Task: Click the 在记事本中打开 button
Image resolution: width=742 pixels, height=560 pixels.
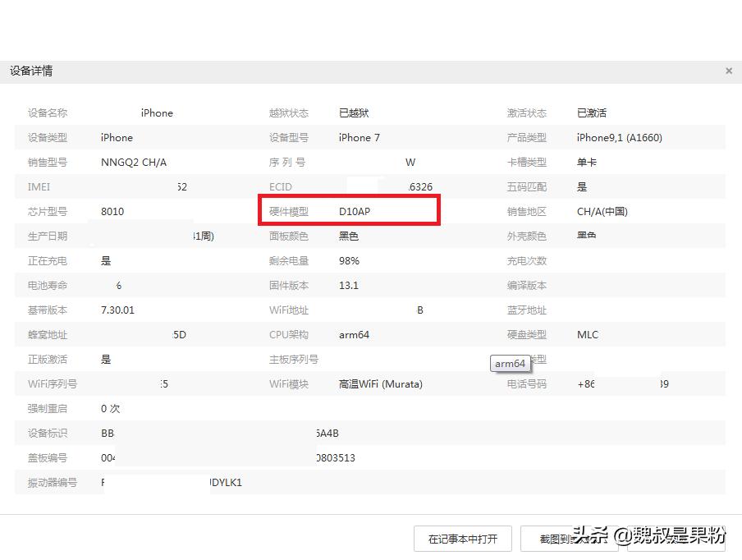Action: pyautogui.click(x=462, y=539)
